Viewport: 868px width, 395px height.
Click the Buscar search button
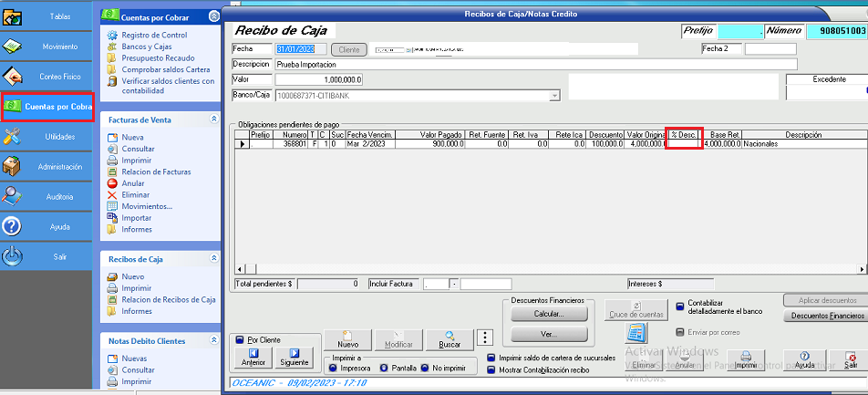click(x=449, y=339)
